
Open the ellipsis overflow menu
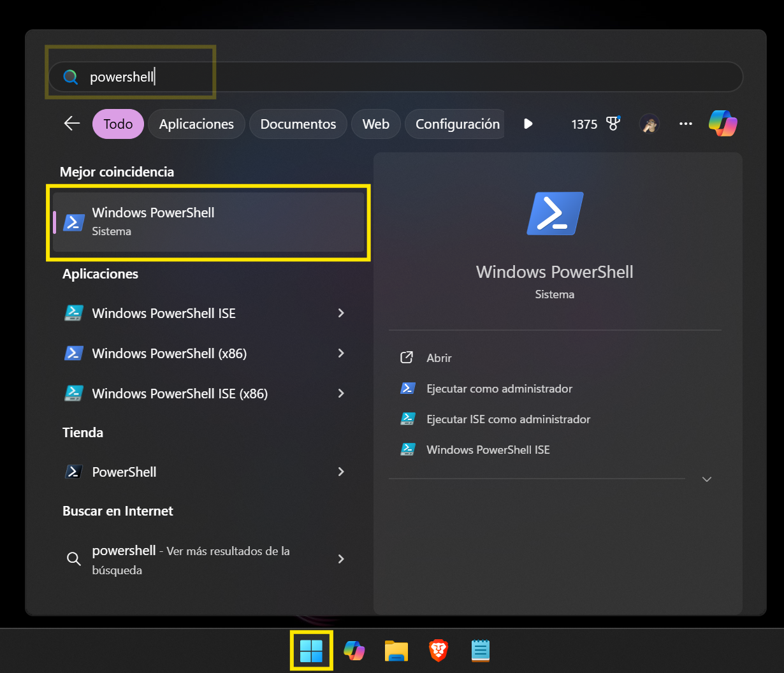[685, 124]
